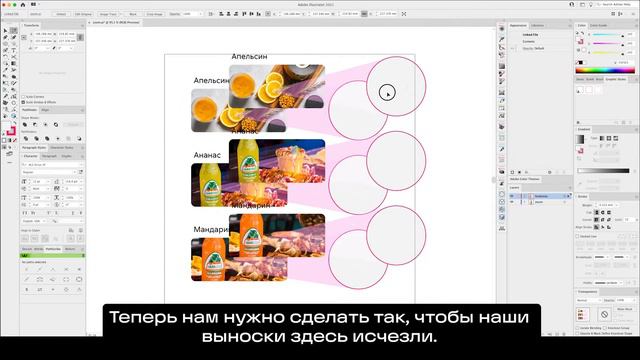Click the horizontal align left icon in control bar
The width and height of the screenshot is (640, 360).
pyautogui.click(x=221, y=14)
